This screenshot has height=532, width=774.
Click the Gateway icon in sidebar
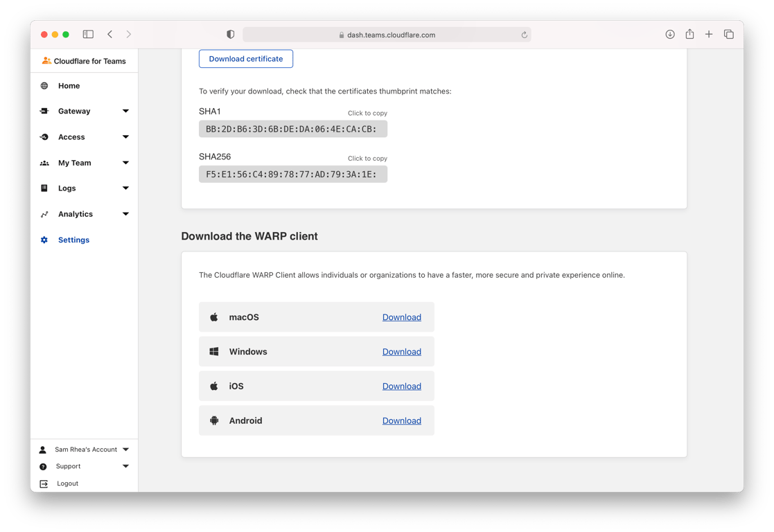tap(44, 111)
